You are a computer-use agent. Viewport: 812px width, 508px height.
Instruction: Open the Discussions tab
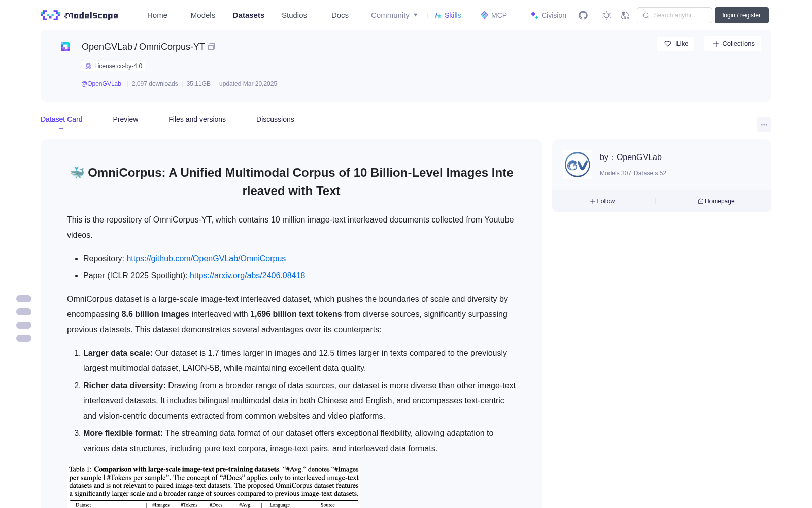(275, 119)
